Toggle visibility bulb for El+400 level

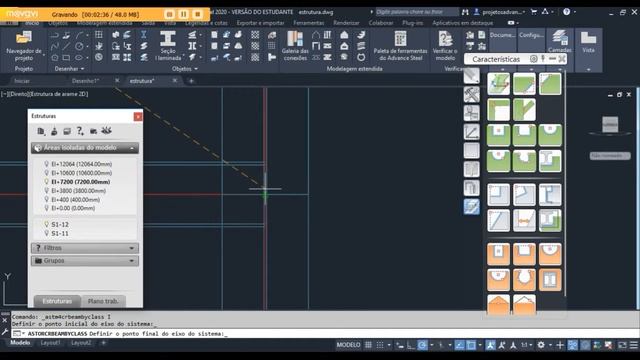click(x=47, y=200)
